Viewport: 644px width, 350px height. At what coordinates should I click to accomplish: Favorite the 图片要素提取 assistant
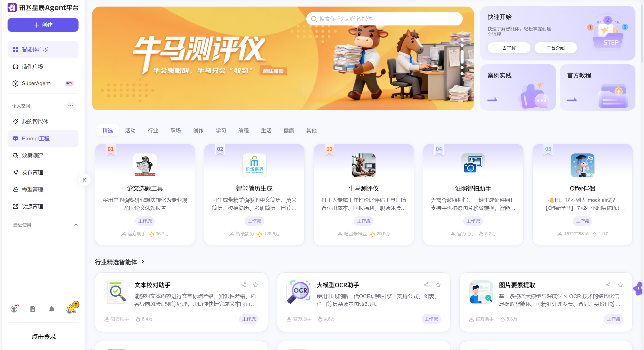coord(620,285)
